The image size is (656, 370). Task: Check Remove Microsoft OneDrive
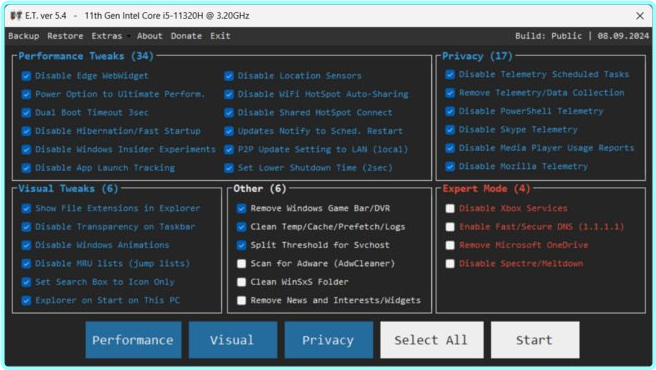click(450, 245)
